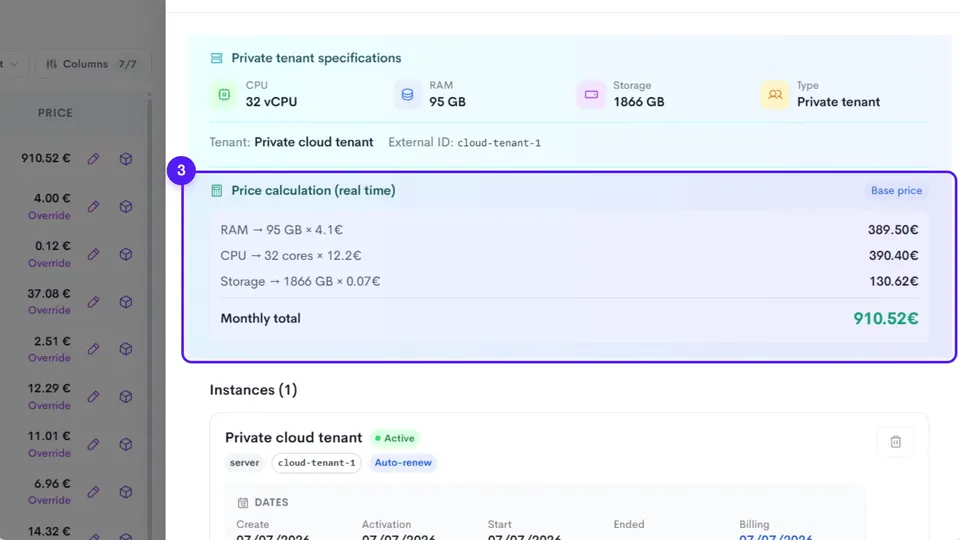The image size is (960, 540).
Task: Click the 910.52 € price cell
Action: tap(46, 158)
